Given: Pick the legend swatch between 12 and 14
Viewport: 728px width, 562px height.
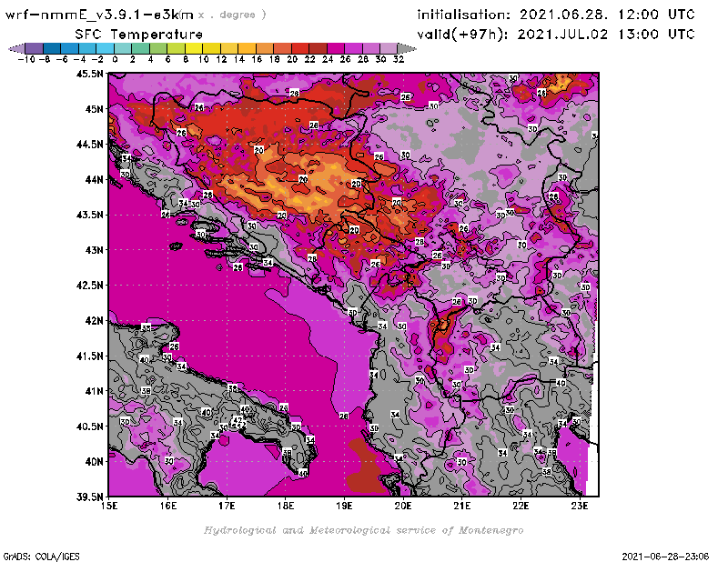Looking at the screenshot, I should [x=229, y=48].
